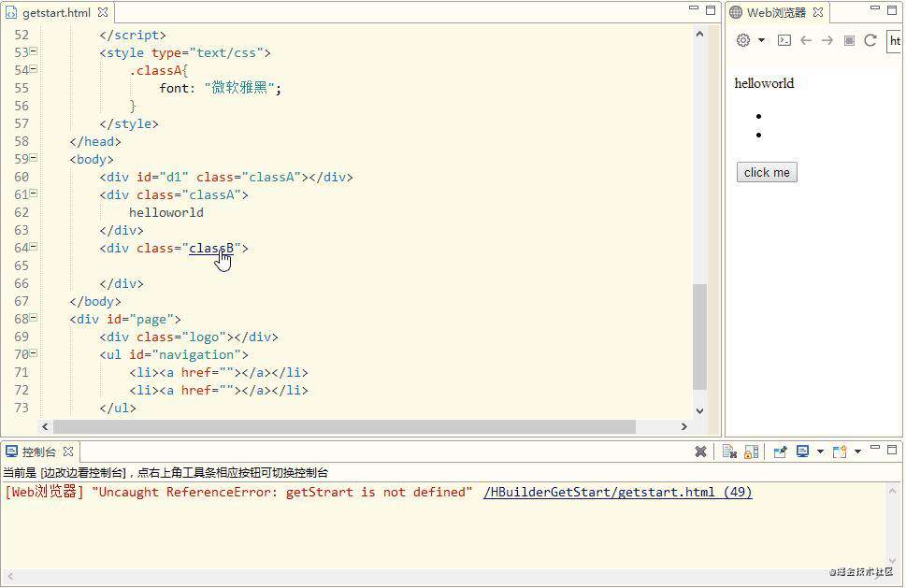Click editor horizontal scroll left arrow

click(x=45, y=427)
